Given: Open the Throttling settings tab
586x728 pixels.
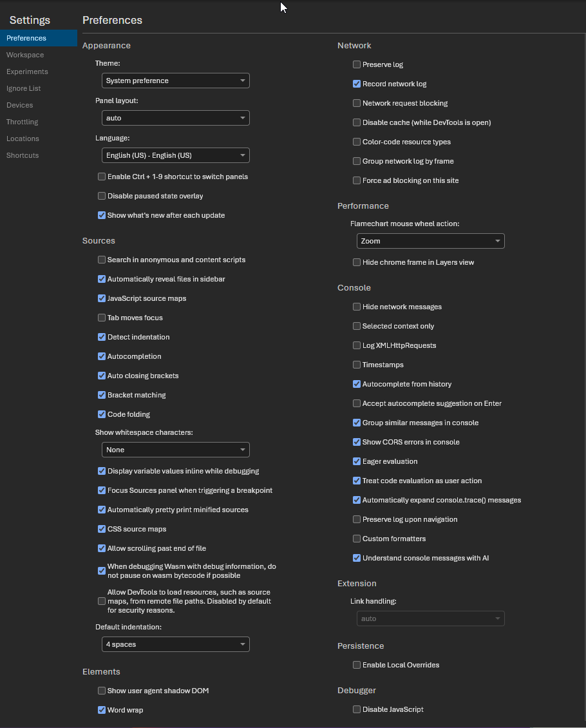Looking at the screenshot, I should pyautogui.click(x=22, y=122).
